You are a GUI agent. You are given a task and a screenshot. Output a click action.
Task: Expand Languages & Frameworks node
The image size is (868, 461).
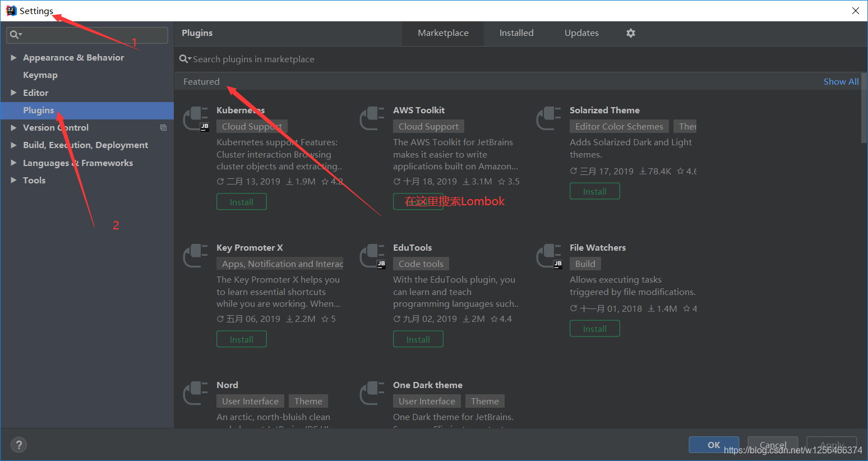pyautogui.click(x=13, y=163)
